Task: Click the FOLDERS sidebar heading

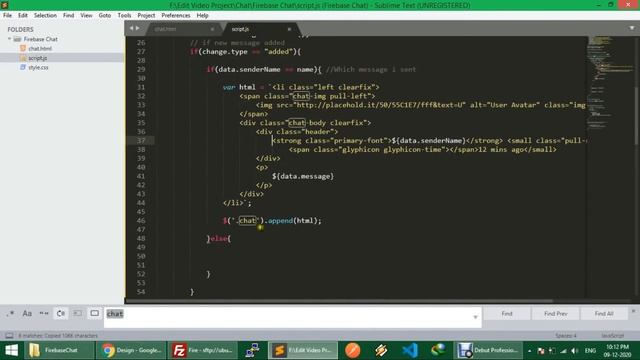Action: pyautogui.click(x=20, y=29)
